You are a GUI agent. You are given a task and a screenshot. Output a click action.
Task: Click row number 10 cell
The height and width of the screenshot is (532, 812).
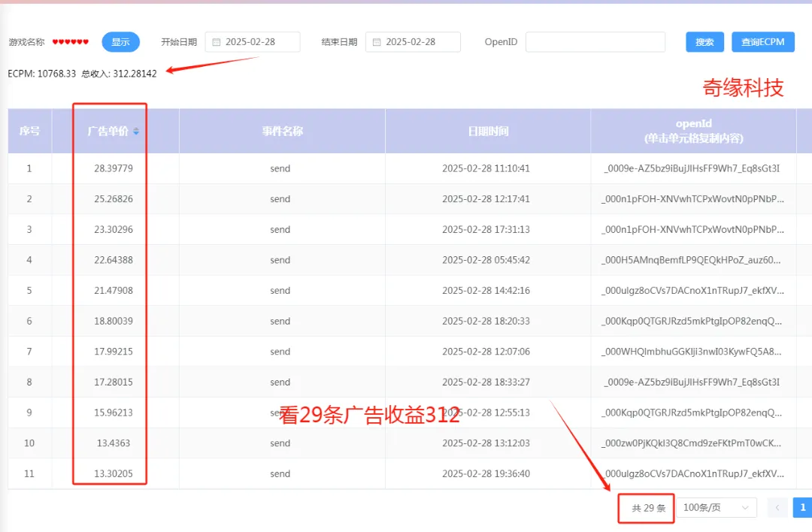(29, 443)
